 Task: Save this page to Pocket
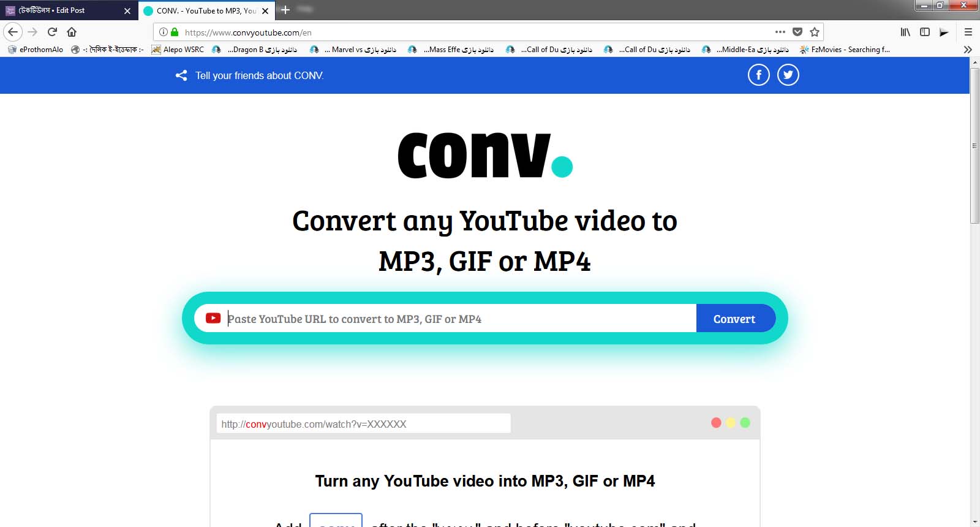(797, 32)
